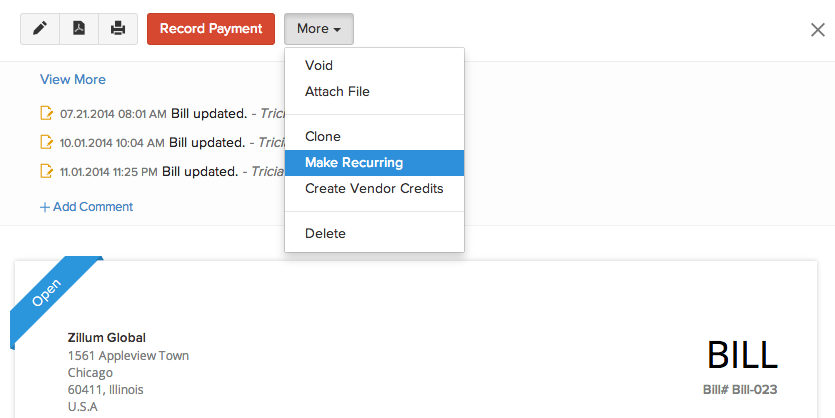Click the Open status ribbon
Screen dimensions: 835x418
[47, 293]
